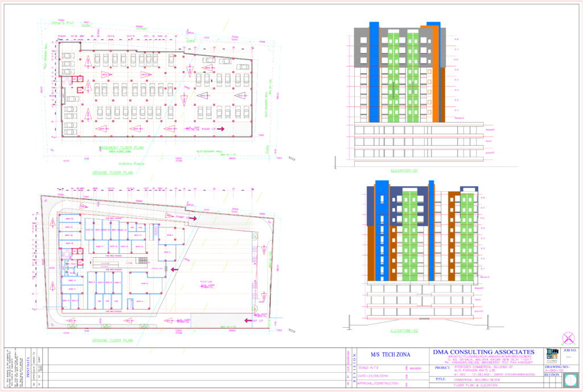This screenshot has width=583, height=392.
Task: Click the pink crossed-circle north symbol above JOB NO.
Action: pos(569,339)
